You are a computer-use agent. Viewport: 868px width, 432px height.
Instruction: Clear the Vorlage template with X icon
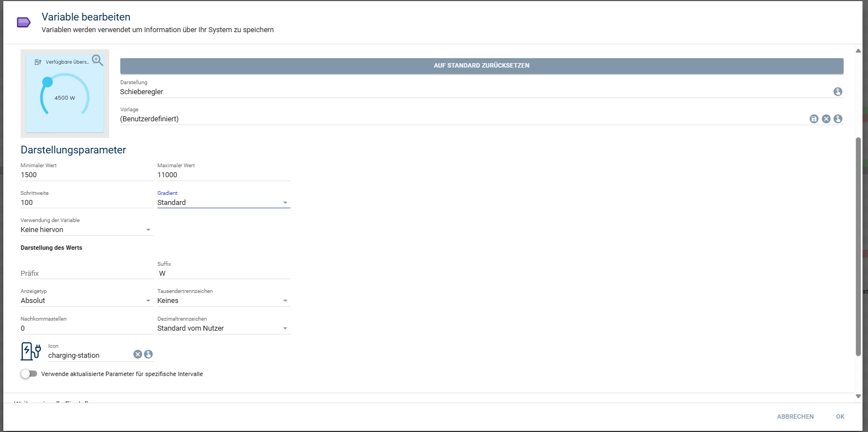pos(826,119)
